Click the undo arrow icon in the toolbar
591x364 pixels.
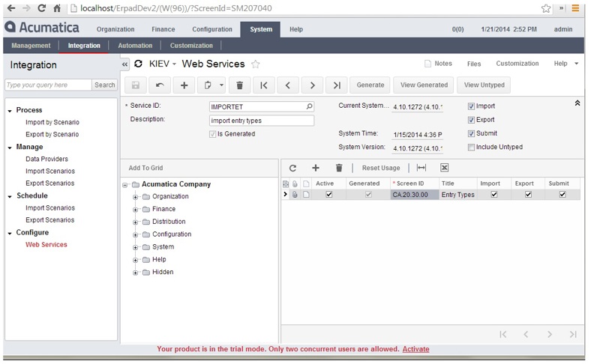tap(160, 85)
